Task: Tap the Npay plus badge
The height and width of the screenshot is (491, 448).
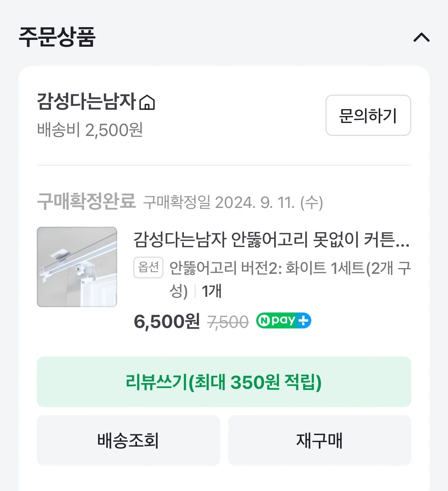Action: point(283,321)
